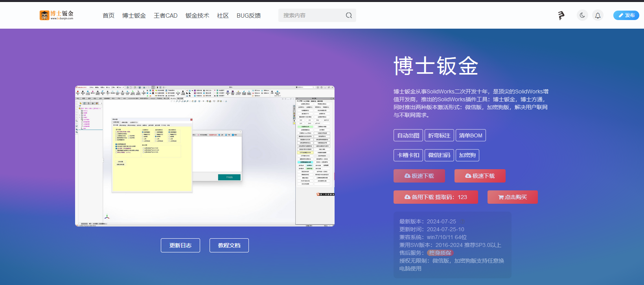This screenshot has height=285, width=644.
Task: Open the 博士钣金 nav menu item
Action: [134, 15]
